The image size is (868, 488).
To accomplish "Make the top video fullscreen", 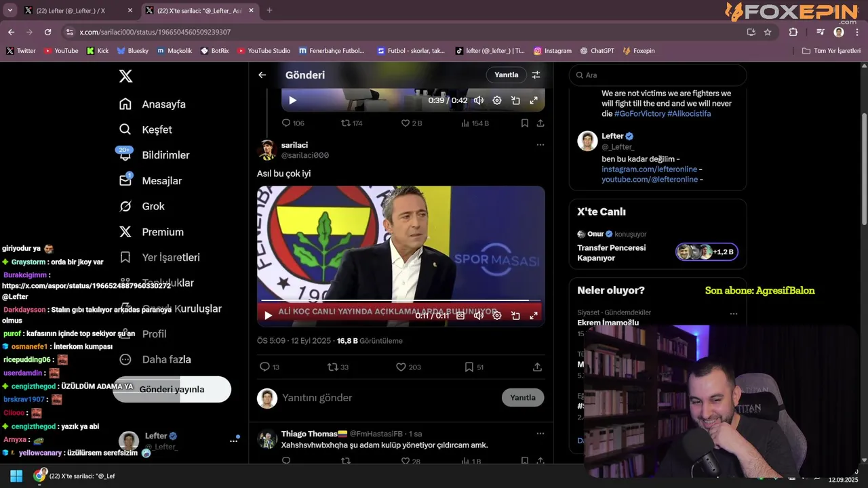I will (x=534, y=100).
